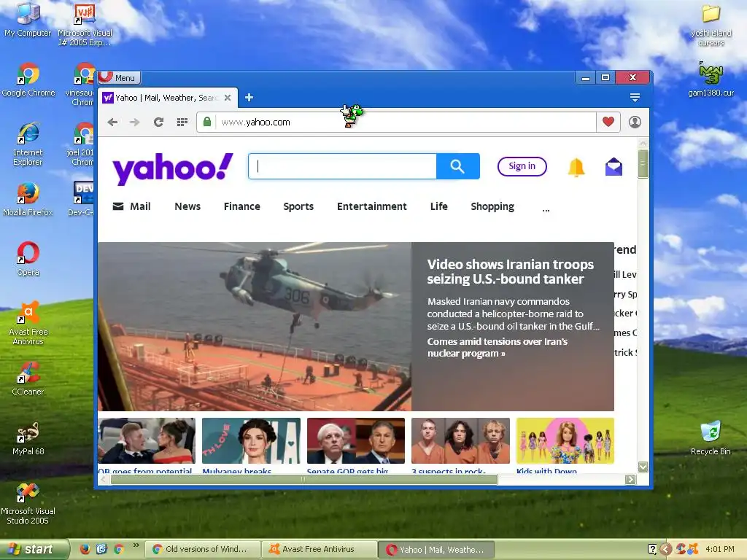Screen dimensions: 747x560
Task: Focus the Yahoo search box
Action: 342,166
